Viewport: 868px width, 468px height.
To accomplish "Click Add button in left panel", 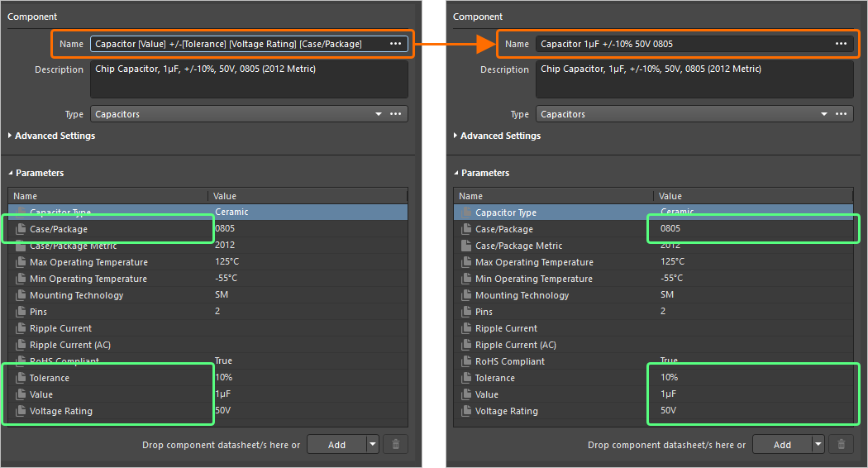I will 336,444.
